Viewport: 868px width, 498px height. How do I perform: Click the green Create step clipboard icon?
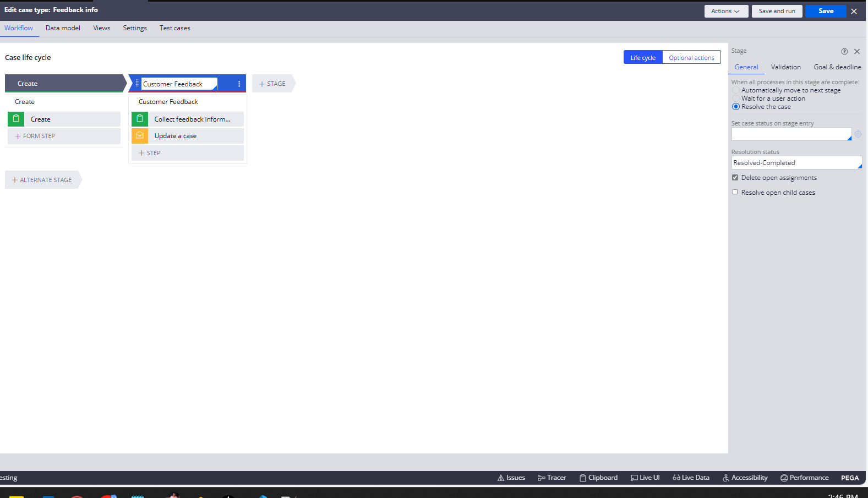[16, 119]
